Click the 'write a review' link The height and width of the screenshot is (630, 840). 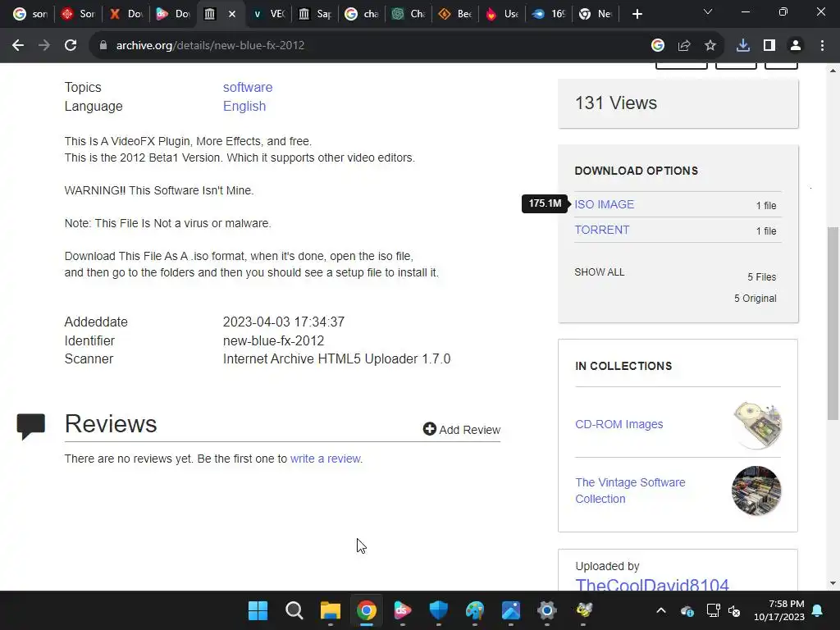(x=325, y=459)
